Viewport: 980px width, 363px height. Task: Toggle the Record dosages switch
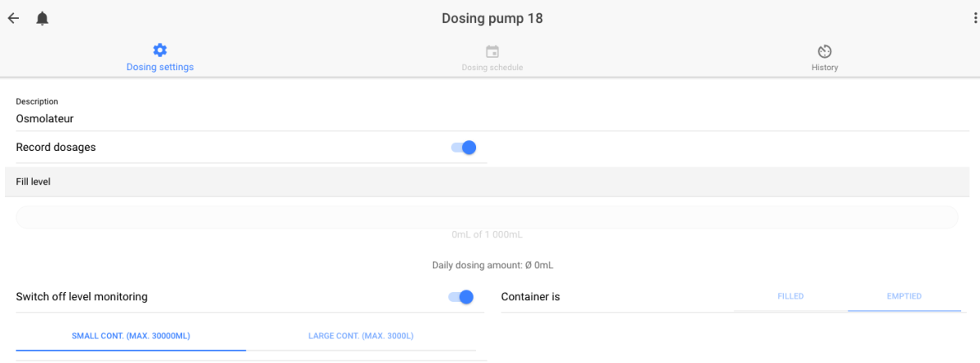click(463, 148)
